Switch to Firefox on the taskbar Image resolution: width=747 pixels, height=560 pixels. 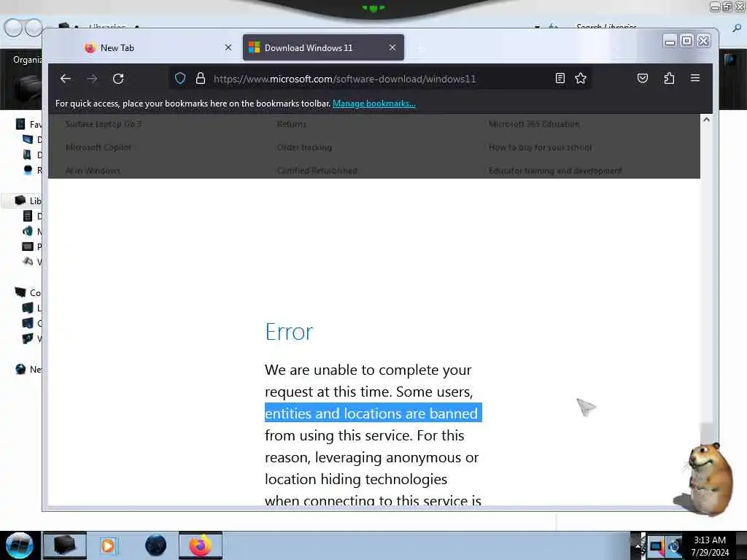(201, 545)
